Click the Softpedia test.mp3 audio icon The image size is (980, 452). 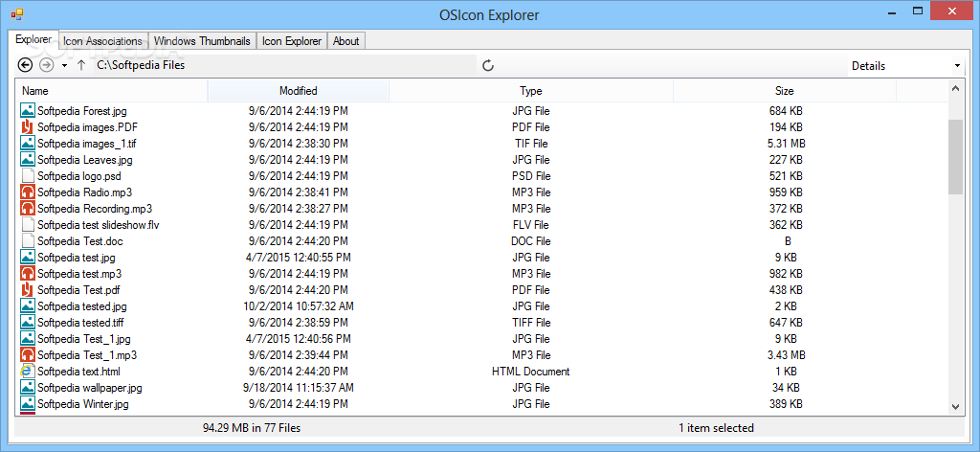tap(28, 273)
